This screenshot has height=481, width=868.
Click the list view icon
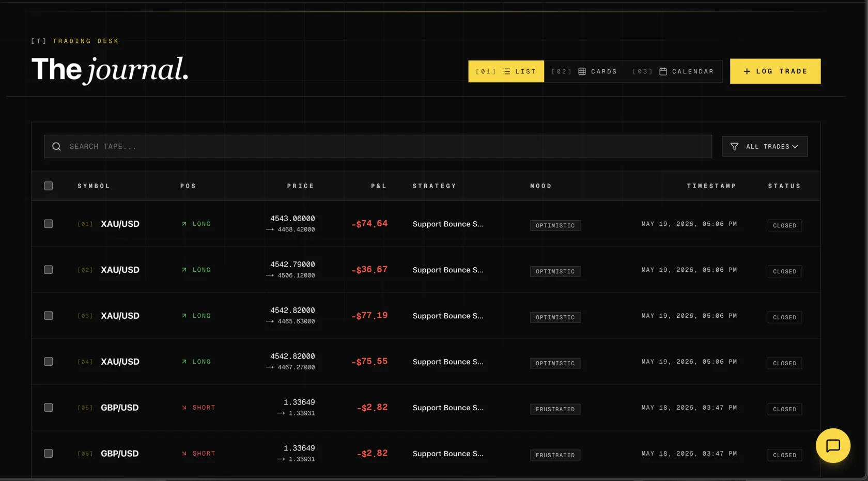tap(506, 71)
